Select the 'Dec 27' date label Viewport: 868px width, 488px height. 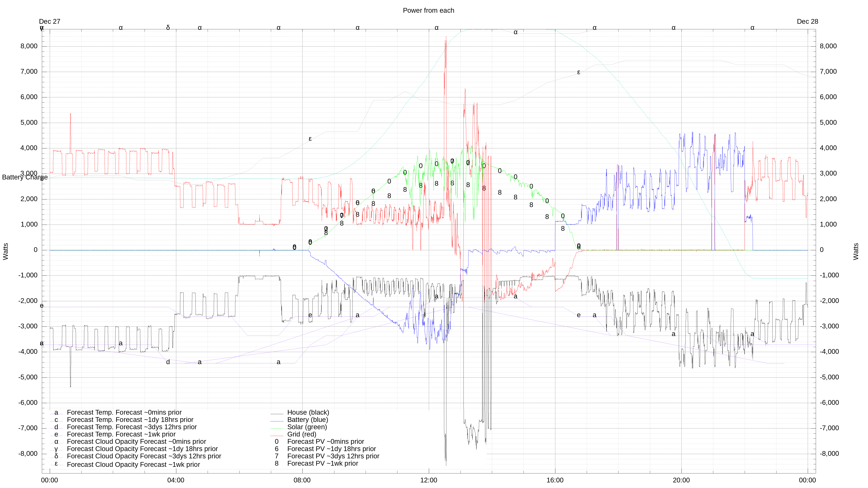(x=50, y=22)
